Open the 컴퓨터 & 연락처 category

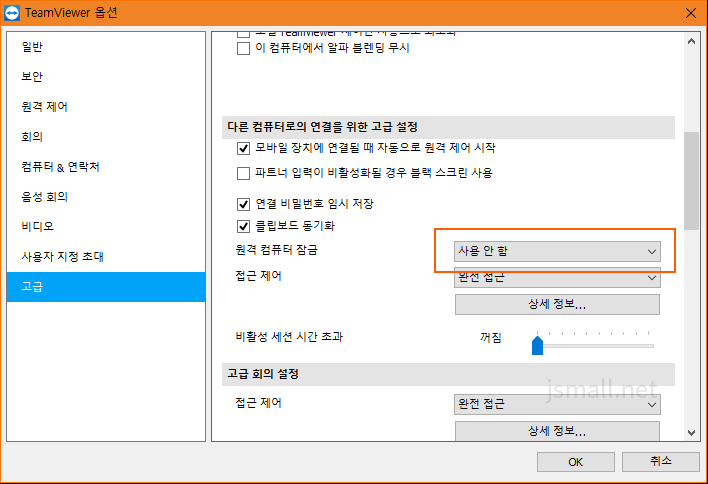(x=106, y=167)
